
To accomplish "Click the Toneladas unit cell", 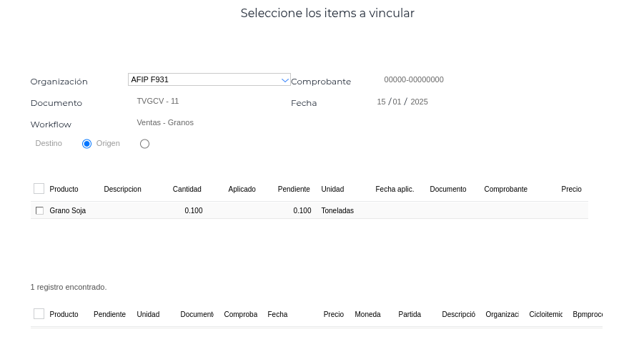I will pos(337,211).
